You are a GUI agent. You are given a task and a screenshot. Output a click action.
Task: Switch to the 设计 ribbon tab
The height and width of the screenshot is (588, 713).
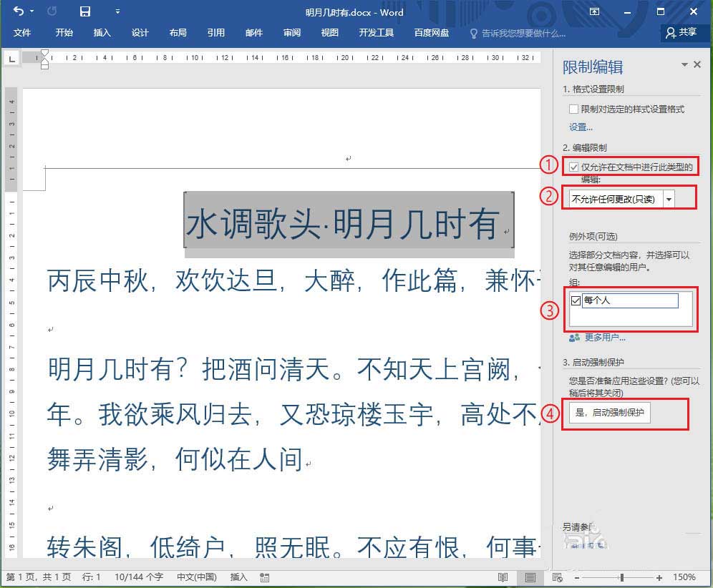140,33
